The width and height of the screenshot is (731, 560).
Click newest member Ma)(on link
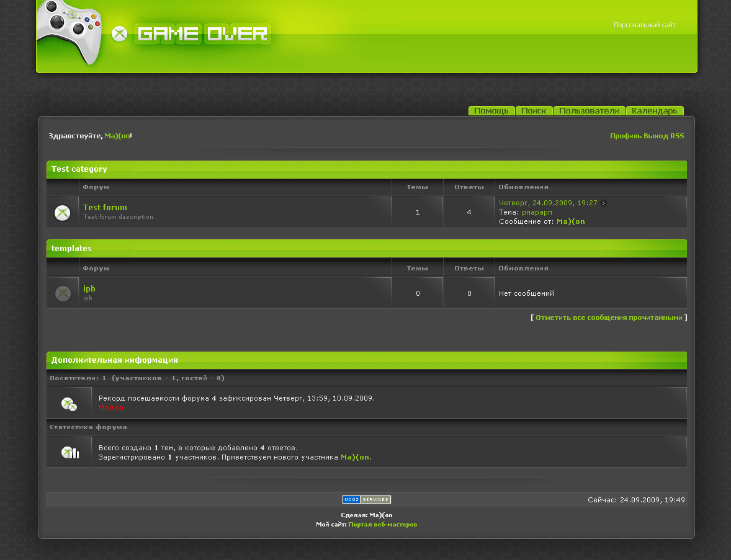(x=355, y=458)
